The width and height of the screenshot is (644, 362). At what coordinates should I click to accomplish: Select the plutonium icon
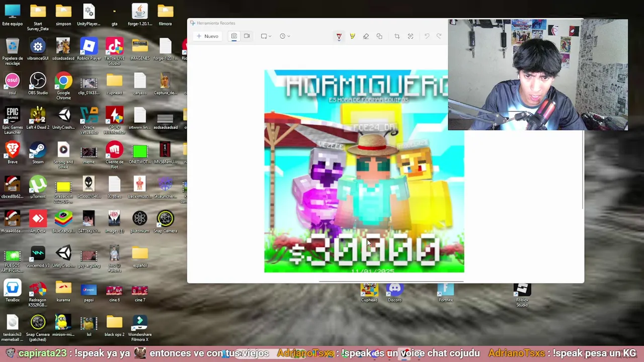[140, 222]
